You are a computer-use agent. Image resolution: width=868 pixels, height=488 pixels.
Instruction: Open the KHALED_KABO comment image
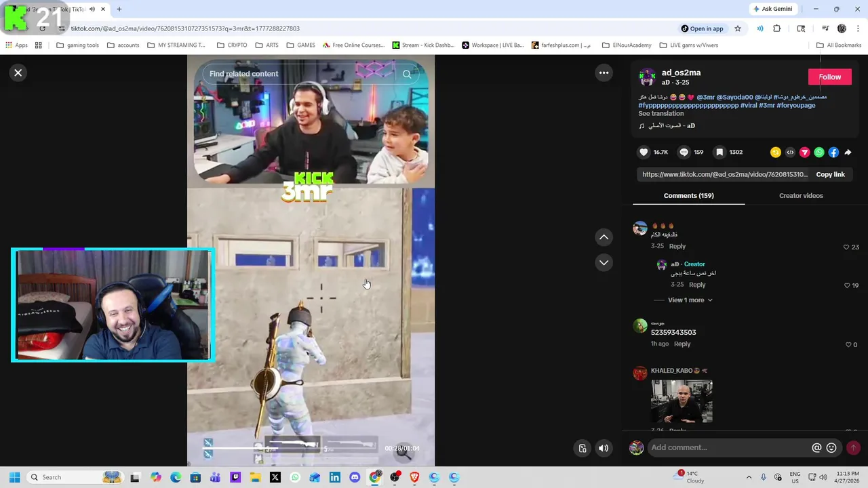tap(682, 401)
